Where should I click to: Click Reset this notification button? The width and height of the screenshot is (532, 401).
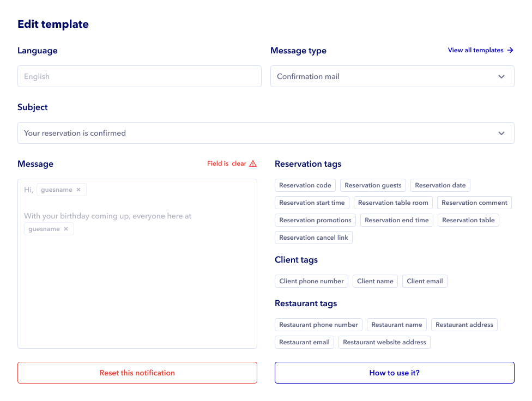click(x=137, y=373)
